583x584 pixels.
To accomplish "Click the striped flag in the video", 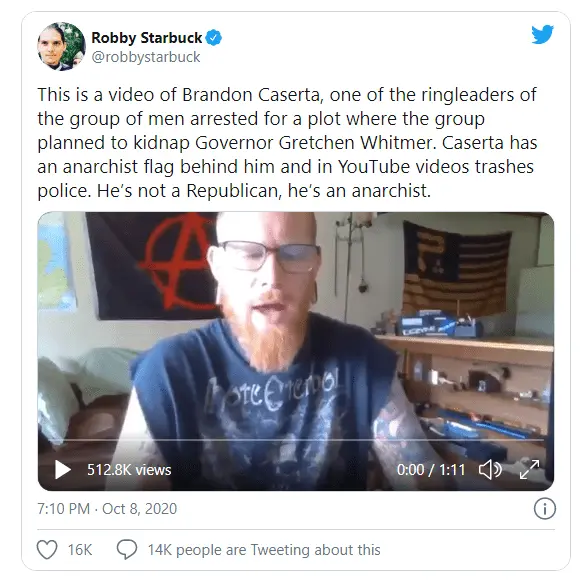I will [x=457, y=267].
